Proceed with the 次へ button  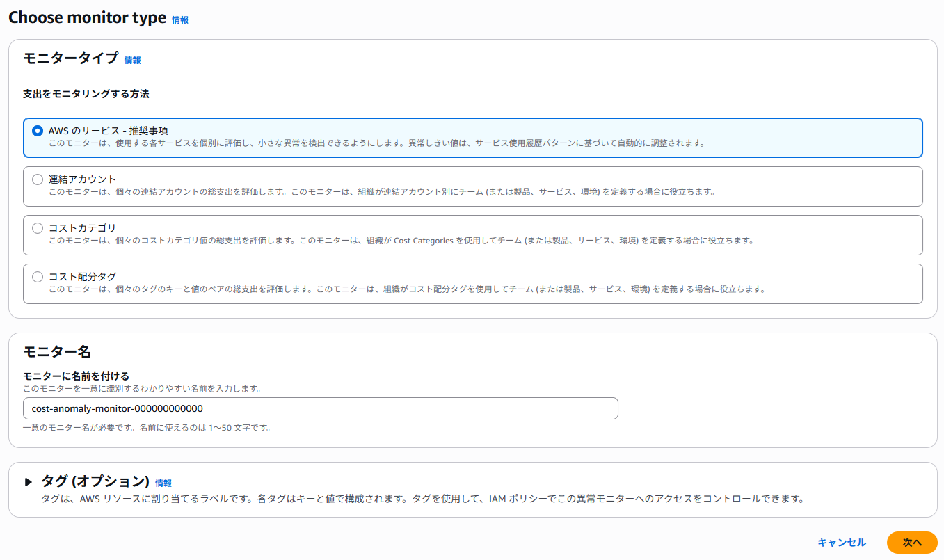(x=912, y=543)
